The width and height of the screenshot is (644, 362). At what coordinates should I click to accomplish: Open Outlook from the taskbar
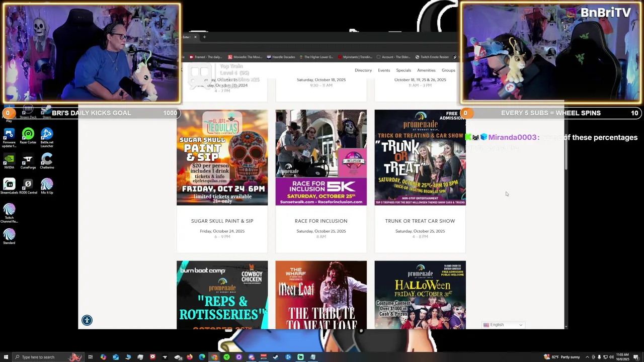coord(116,357)
